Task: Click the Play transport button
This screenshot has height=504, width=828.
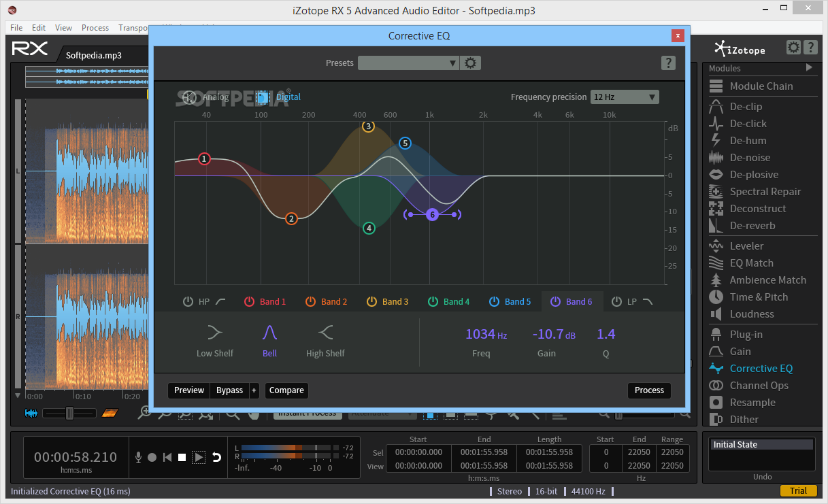Action: click(199, 458)
